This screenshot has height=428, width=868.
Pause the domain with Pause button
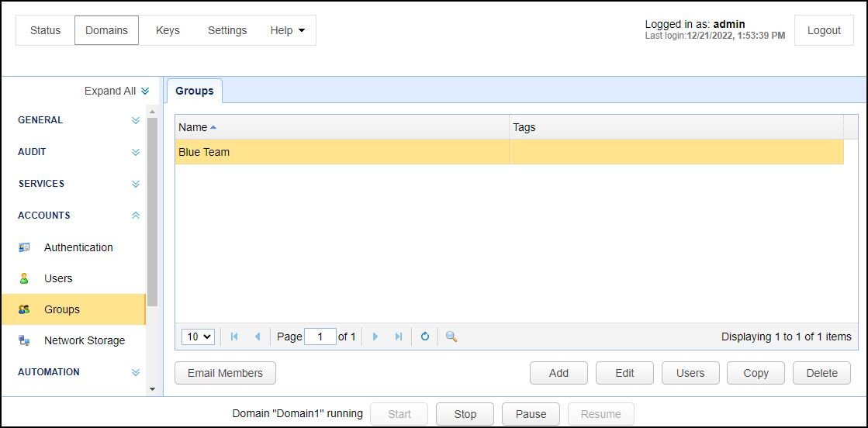531,414
